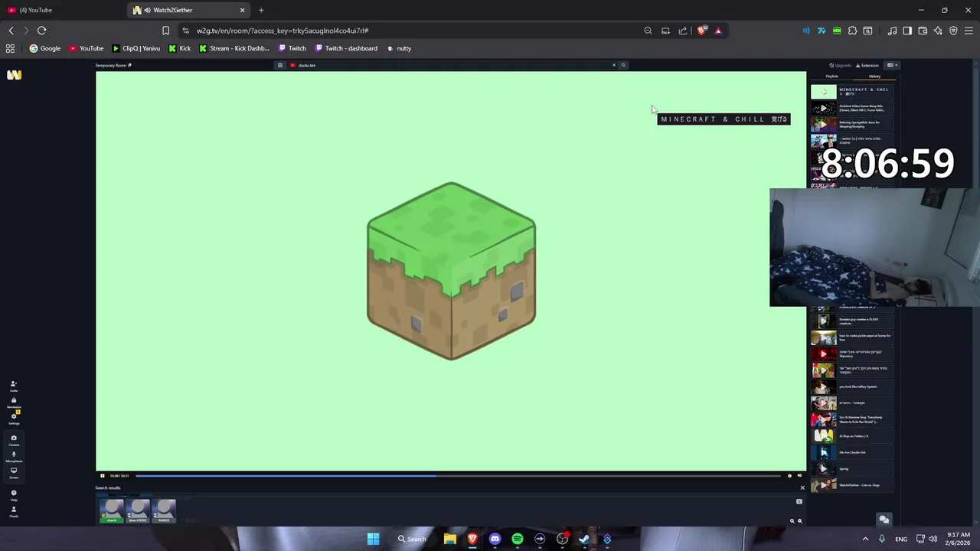980x551 pixels.
Task: Mute the video player volume
Action: point(799,476)
